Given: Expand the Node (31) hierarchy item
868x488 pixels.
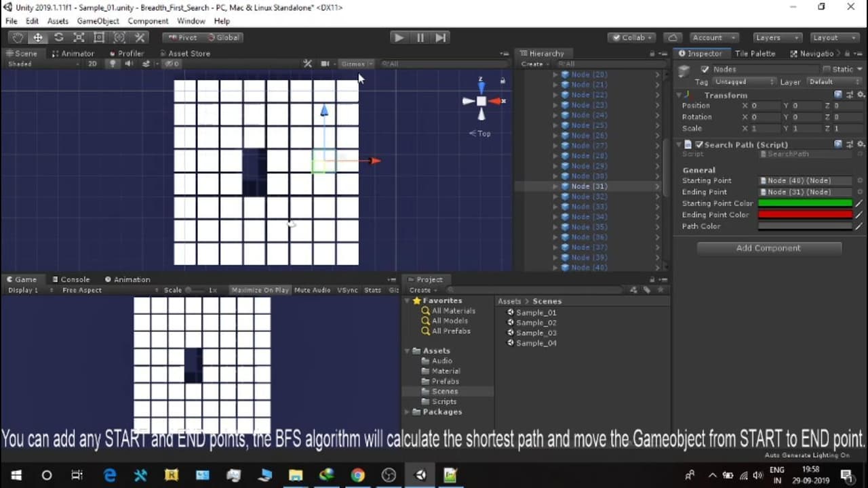Looking at the screenshot, I should click(556, 186).
